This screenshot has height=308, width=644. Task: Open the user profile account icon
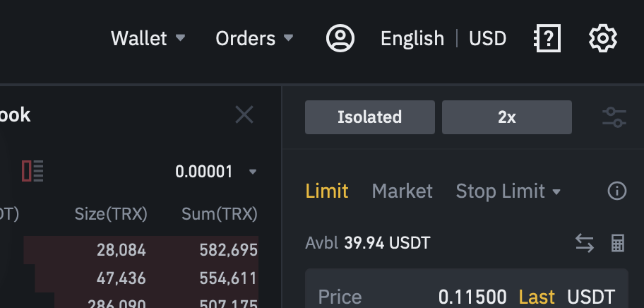(x=340, y=38)
